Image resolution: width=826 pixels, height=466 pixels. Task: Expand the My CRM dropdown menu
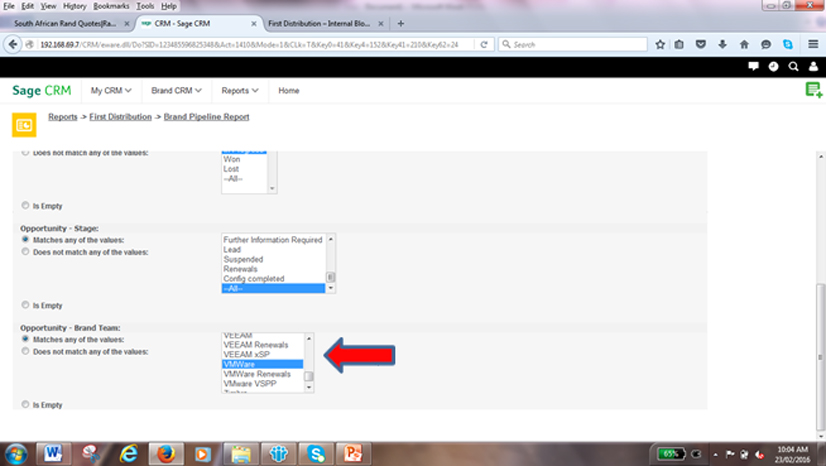[111, 91]
